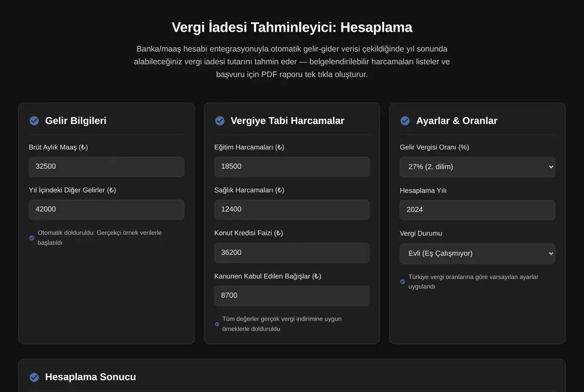Select the Eğitim Harcamaları input field
The height and width of the screenshot is (392, 584).
point(292,166)
